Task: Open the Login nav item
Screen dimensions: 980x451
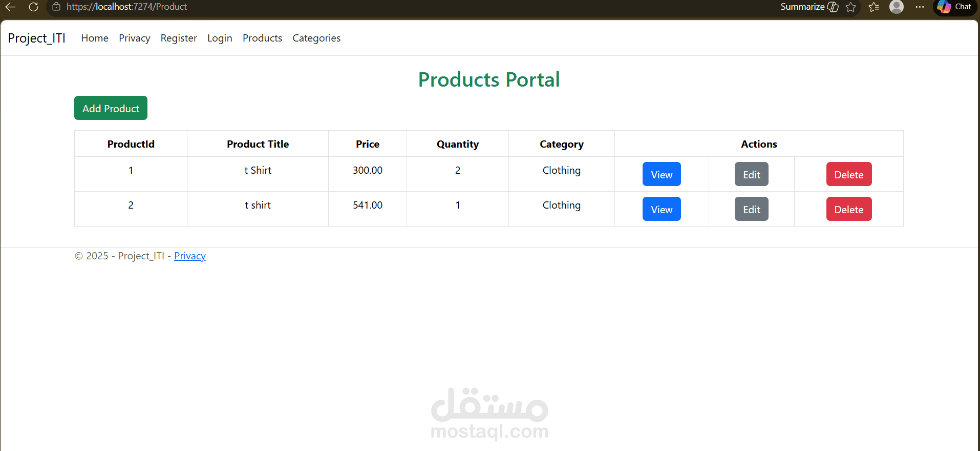Action: click(220, 38)
